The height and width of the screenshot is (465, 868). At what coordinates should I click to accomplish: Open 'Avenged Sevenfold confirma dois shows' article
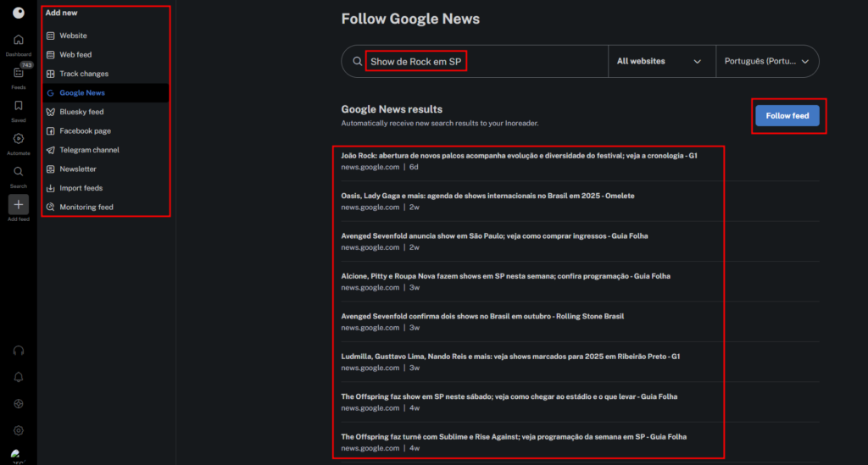coord(482,316)
